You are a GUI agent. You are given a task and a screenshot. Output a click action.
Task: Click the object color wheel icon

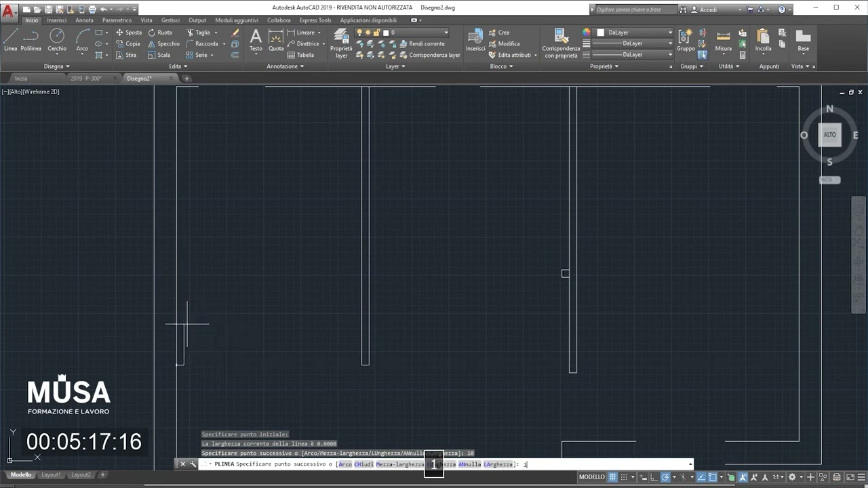tap(587, 33)
